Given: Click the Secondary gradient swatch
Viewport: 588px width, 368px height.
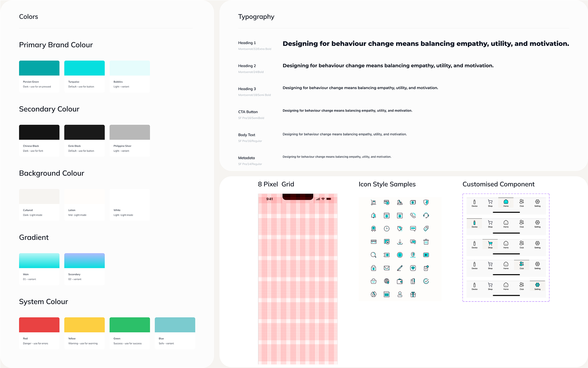Looking at the screenshot, I should click(84, 261).
